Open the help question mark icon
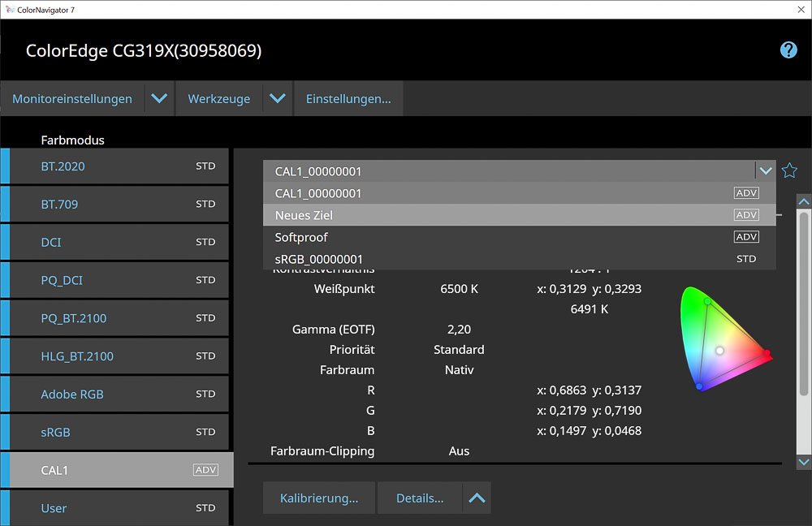This screenshot has height=526, width=812. tap(788, 50)
